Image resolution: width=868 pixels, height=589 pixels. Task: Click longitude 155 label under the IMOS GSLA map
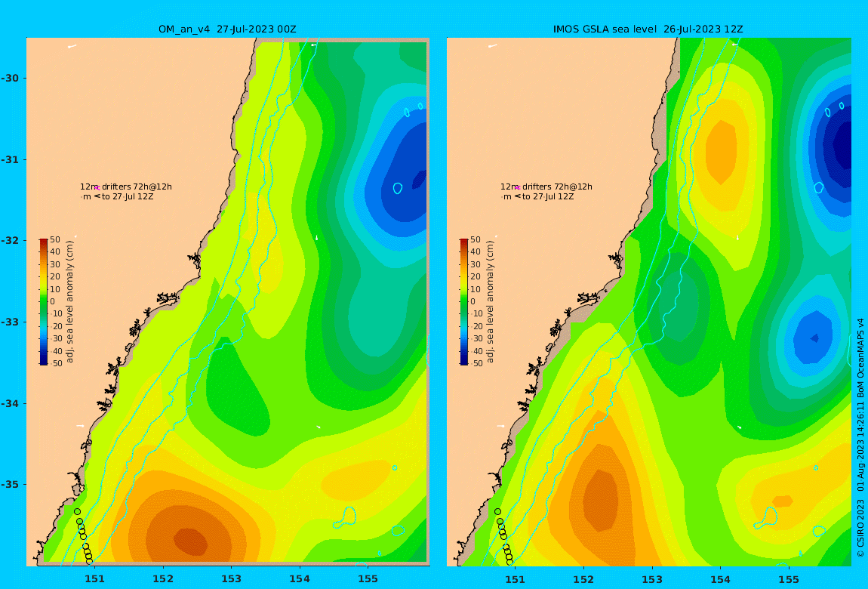click(x=788, y=579)
